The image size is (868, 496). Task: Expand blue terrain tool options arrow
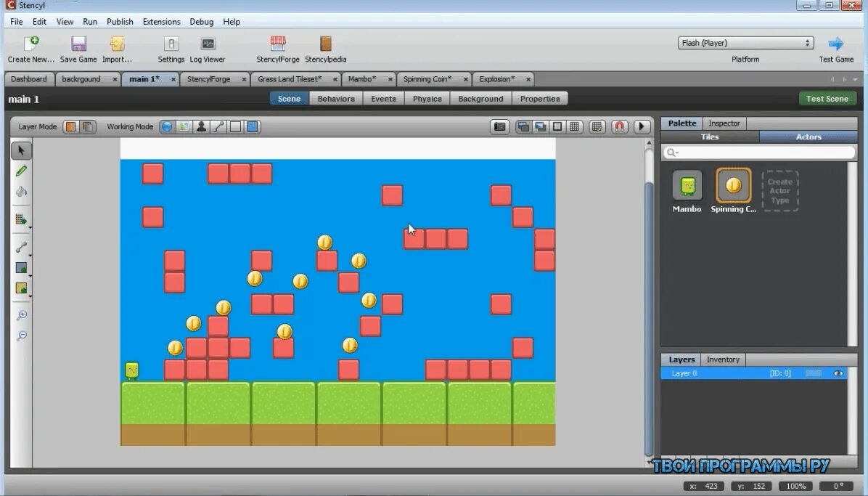(x=30, y=275)
